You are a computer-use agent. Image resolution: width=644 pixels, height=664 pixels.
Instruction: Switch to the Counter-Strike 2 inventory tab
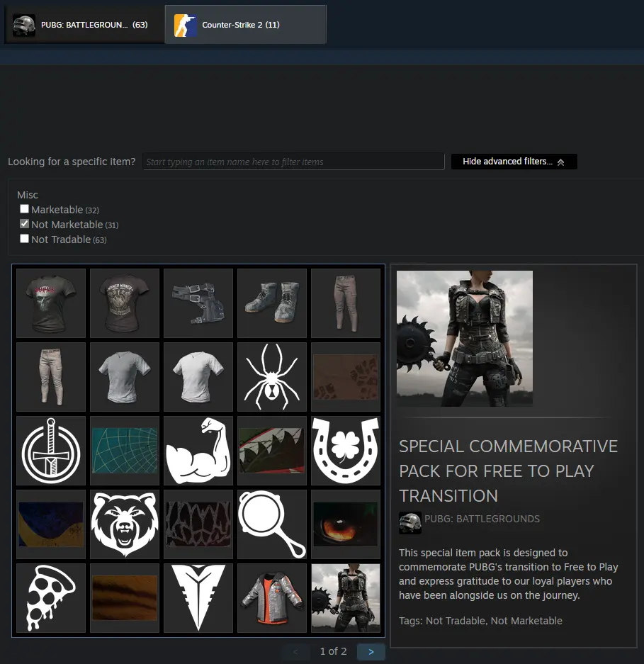245,25
